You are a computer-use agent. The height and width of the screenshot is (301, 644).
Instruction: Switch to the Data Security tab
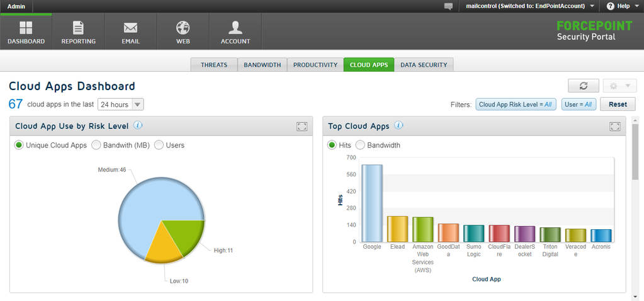424,65
